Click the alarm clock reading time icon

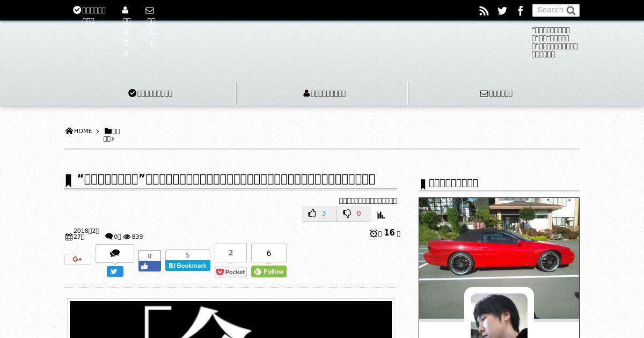pos(374,233)
